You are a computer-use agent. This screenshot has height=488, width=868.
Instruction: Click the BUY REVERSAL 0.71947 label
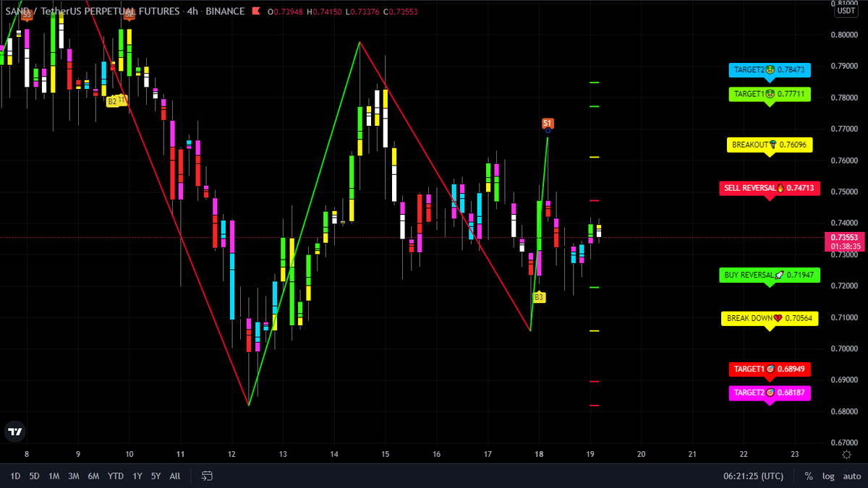point(770,275)
